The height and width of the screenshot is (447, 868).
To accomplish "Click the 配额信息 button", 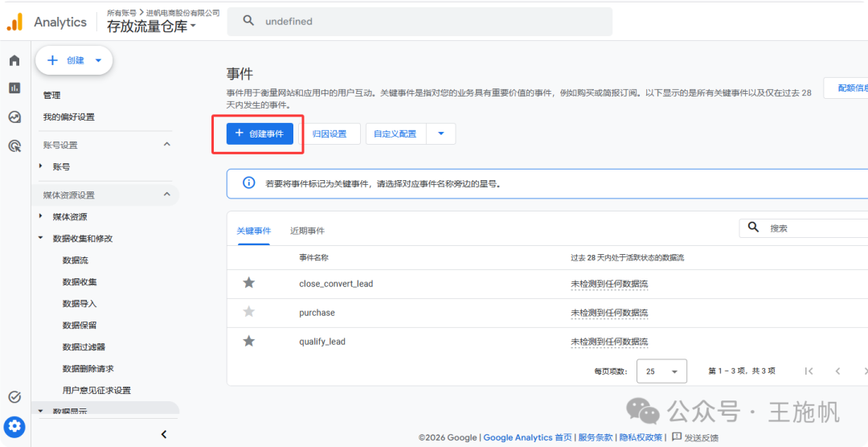I will [x=845, y=88].
